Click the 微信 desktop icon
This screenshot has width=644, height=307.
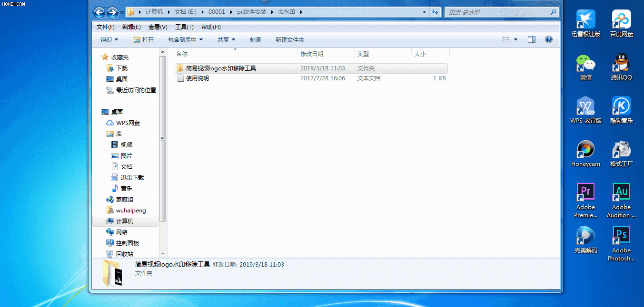(x=586, y=67)
